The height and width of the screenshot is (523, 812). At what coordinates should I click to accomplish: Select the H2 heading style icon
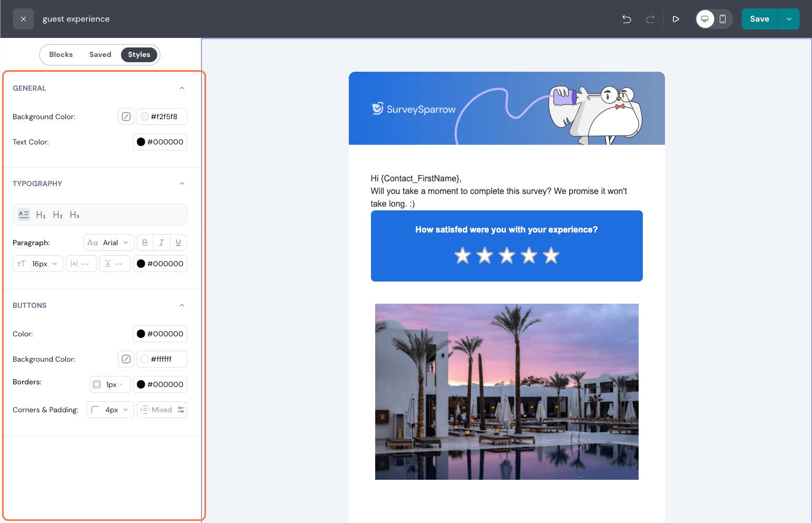(x=57, y=215)
